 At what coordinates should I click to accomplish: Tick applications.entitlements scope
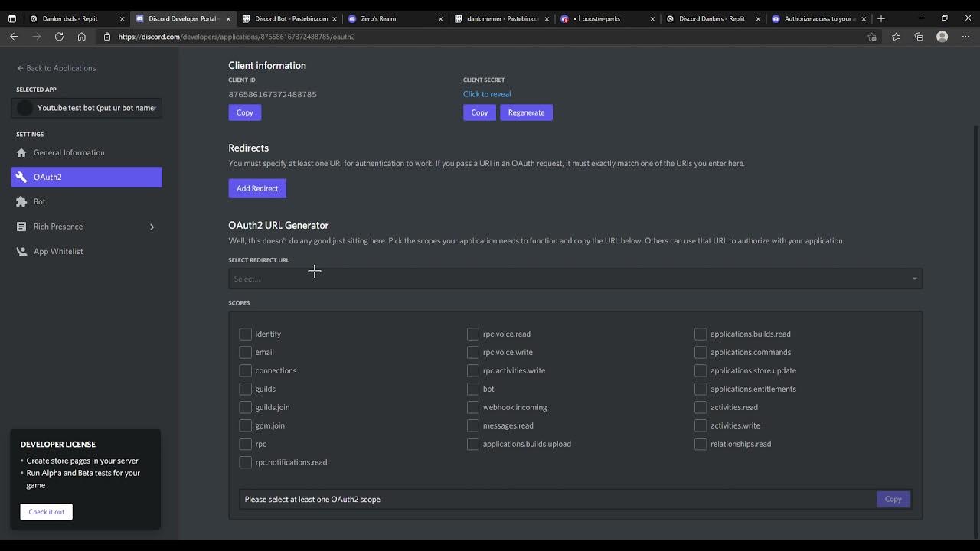click(701, 389)
